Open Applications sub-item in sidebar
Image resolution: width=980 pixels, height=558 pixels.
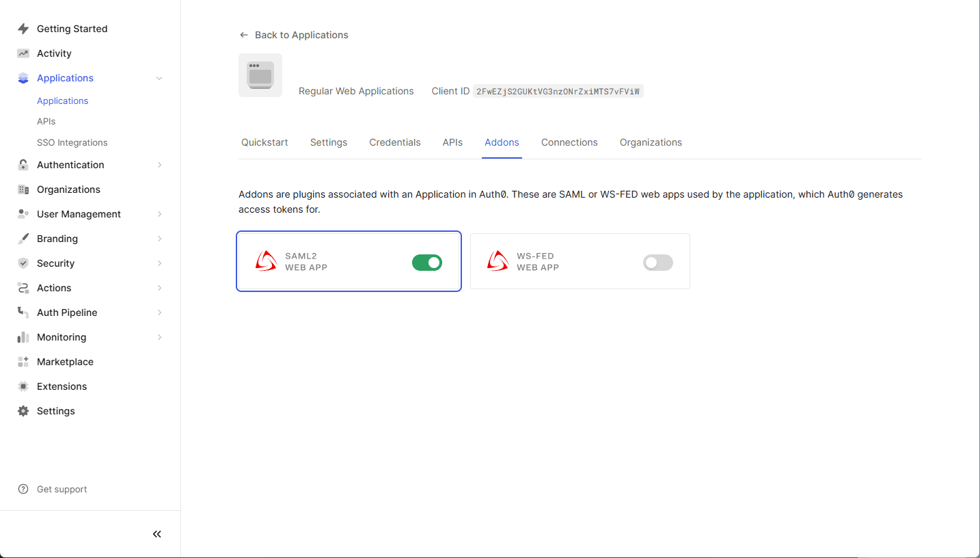pyautogui.click(x=63, y=101)
